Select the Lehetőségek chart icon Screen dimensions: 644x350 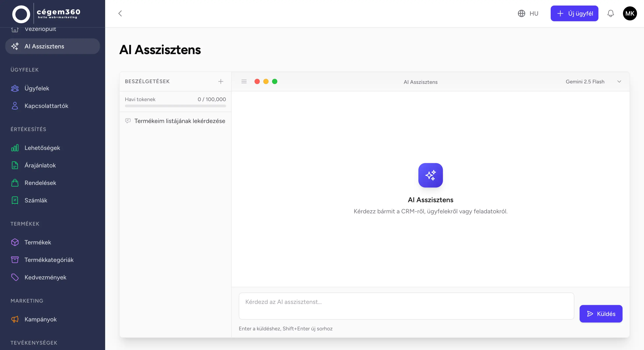[x=15, y=148]
